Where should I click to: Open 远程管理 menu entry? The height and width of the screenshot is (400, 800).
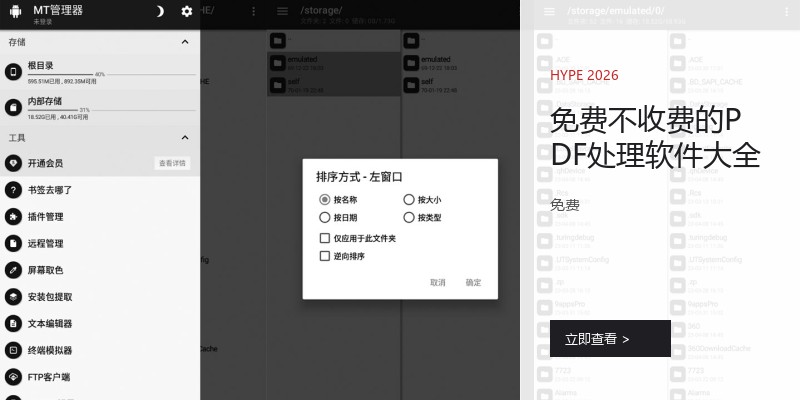click(100, 243)
